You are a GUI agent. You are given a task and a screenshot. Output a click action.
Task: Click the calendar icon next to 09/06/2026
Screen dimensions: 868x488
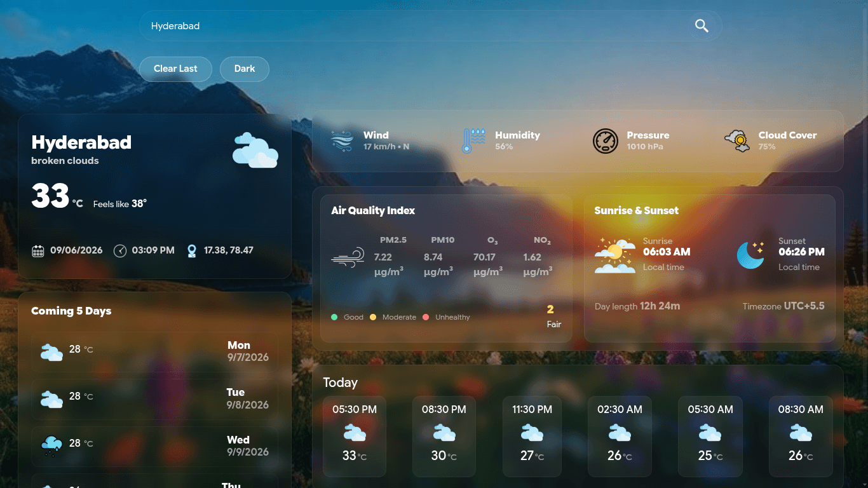(38, 251)
